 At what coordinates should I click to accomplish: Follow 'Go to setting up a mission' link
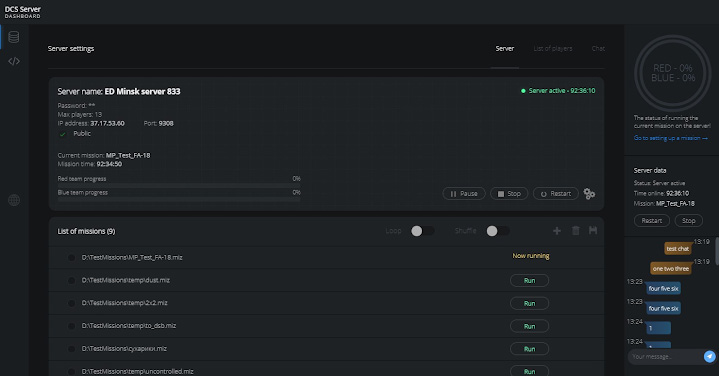pos(670,138)
